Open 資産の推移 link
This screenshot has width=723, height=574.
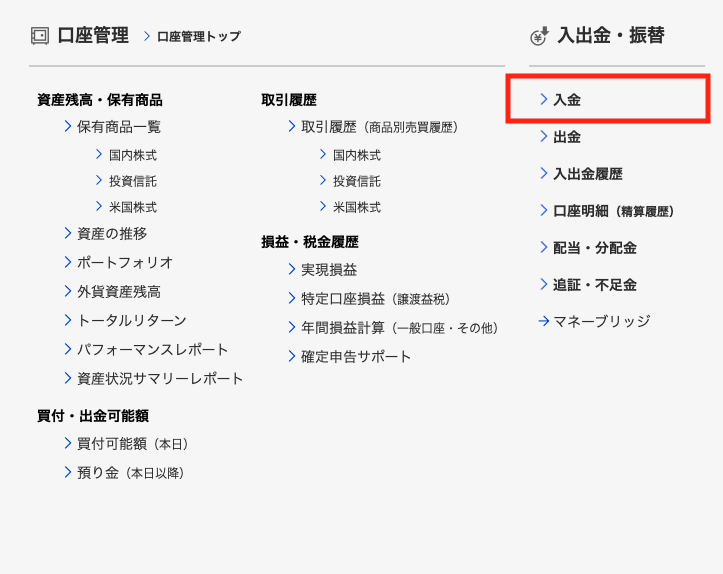point(112,233)
